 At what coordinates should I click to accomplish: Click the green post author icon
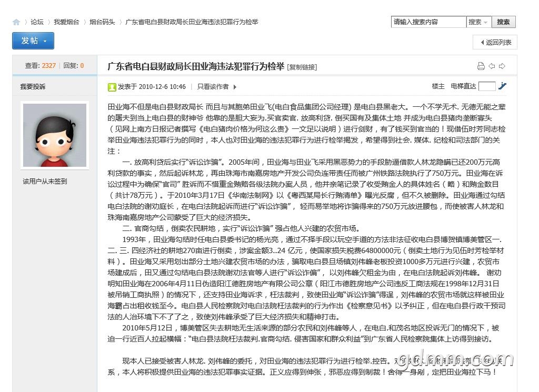pyautogui.click(x=112, y=87)
